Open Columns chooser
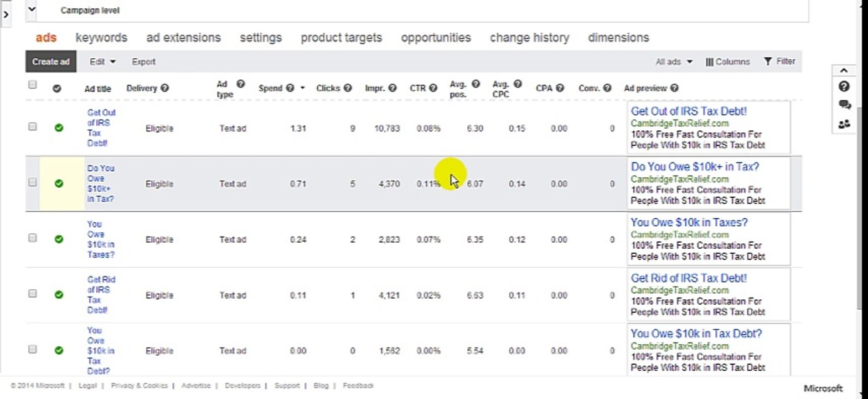 [x=728, y=62]
